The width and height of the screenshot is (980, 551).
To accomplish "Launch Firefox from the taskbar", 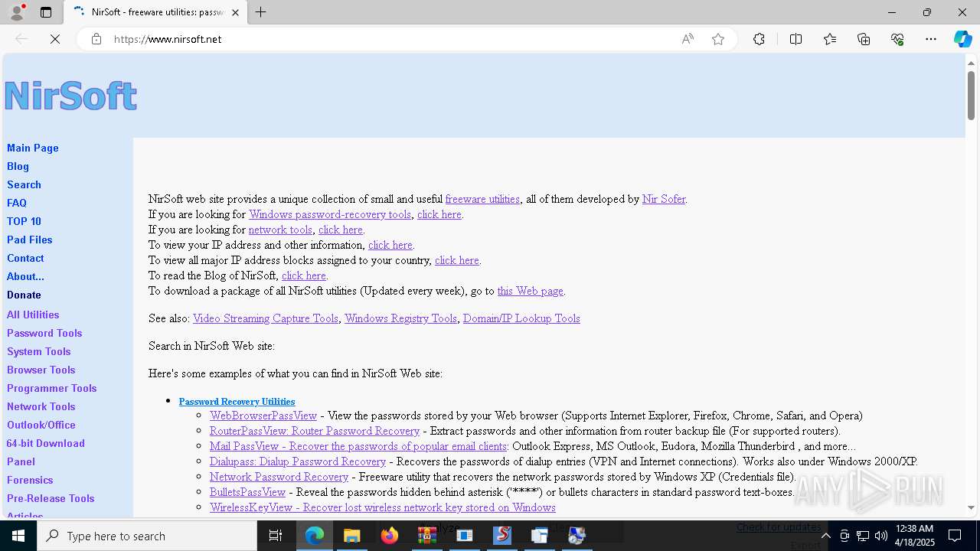I will 390,536.
